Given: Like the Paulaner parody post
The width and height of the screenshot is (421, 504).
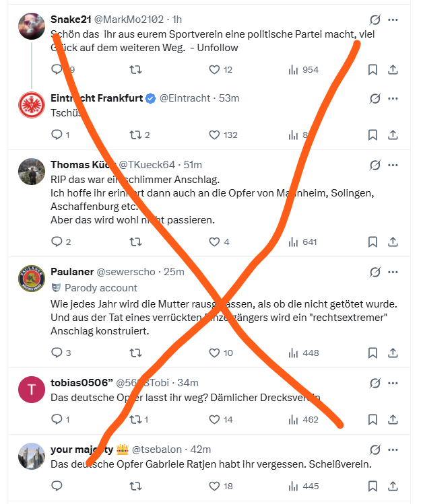Looking at the screenshot, I should [x=215, y=353].
